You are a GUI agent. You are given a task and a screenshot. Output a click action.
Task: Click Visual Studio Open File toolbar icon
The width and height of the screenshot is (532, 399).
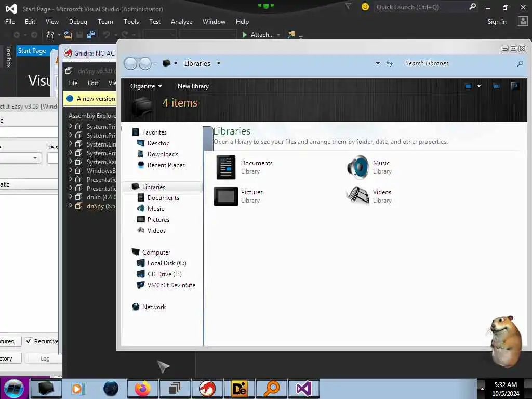click(x=68, y=35)
